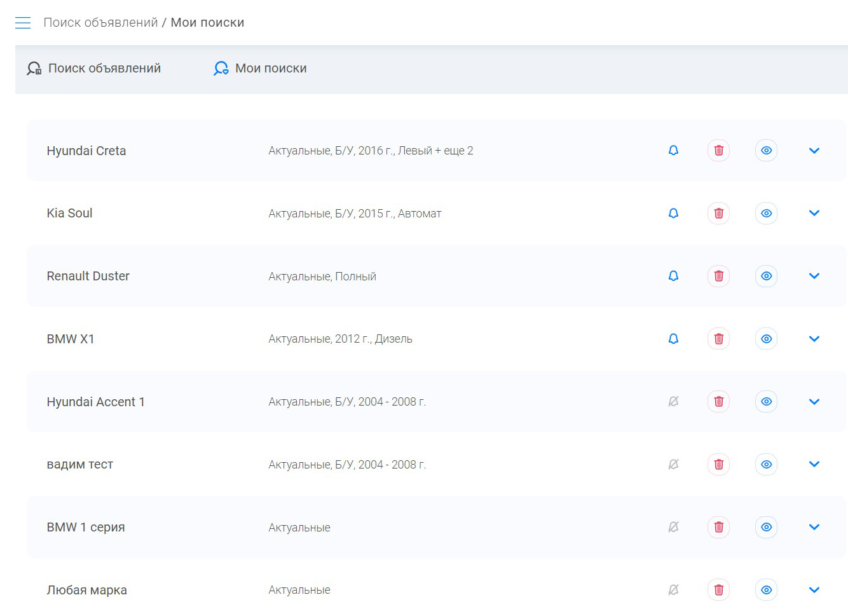Delete the Любая марка search
848x616 pixels.
(x=719, y=590)
